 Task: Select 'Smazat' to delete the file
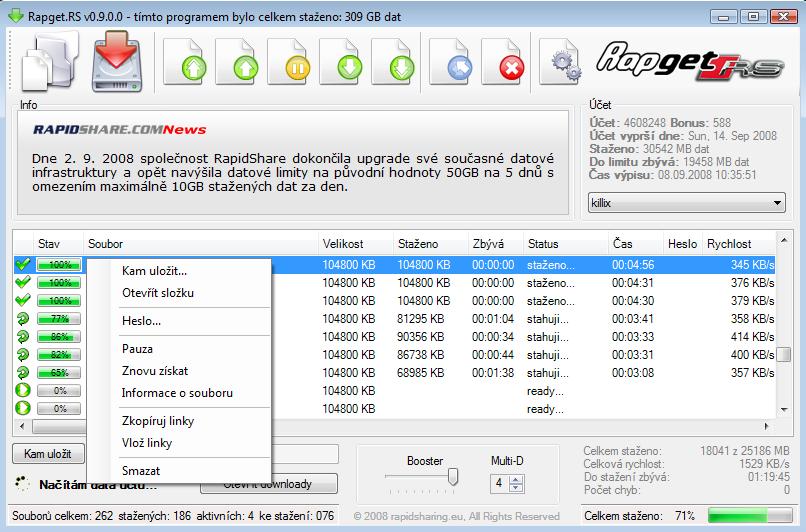click(141, 471)
